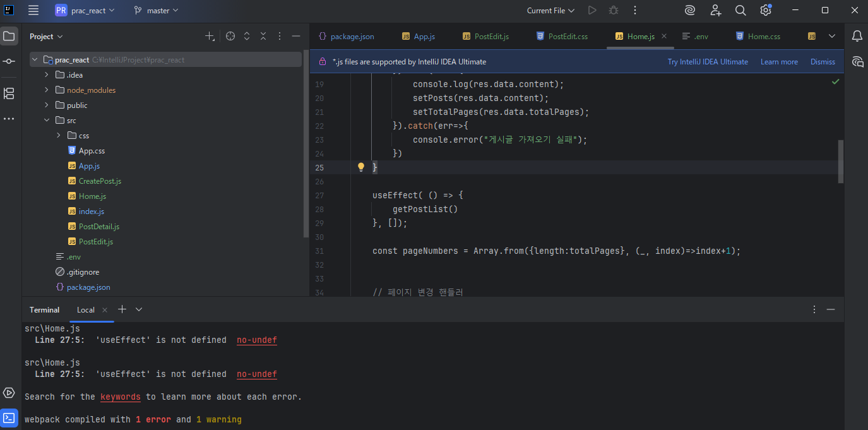Open the main hamburger menu
868x430 pixels.
pos(33,10)
